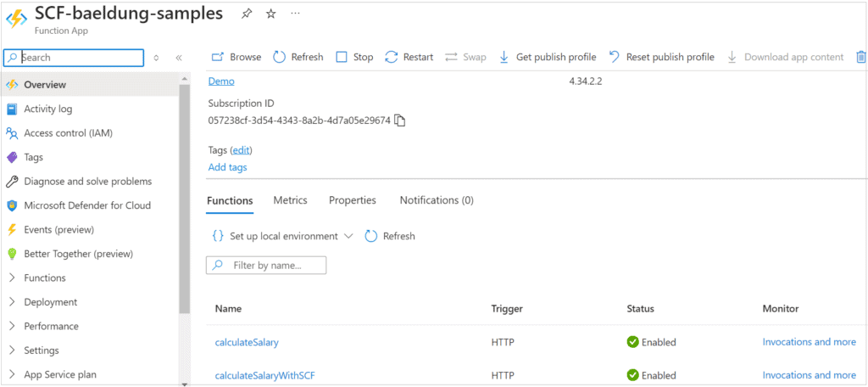Viewport: 868px width, 387px height.
Task: Click the Restart toolbar icon
Action: coord(391,57)
